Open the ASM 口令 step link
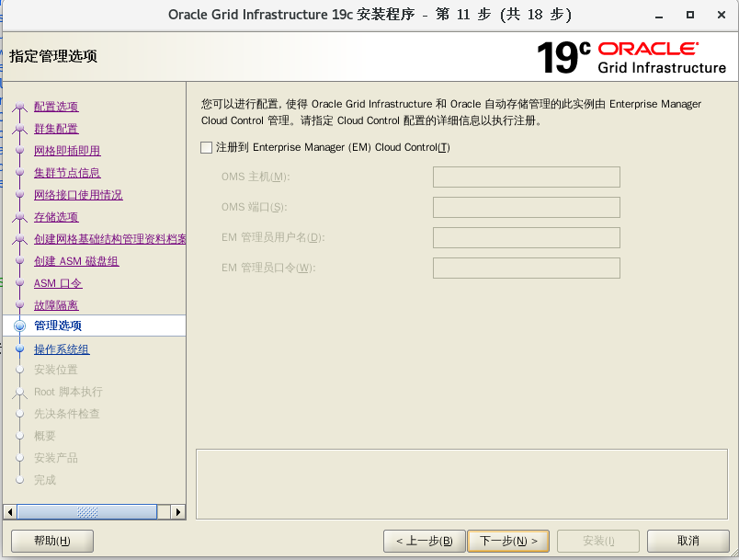 point(58,283)
